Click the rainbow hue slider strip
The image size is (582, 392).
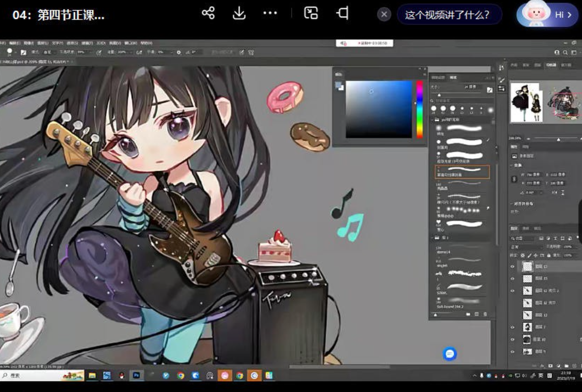pyautogui.click(x=419, y=109)
